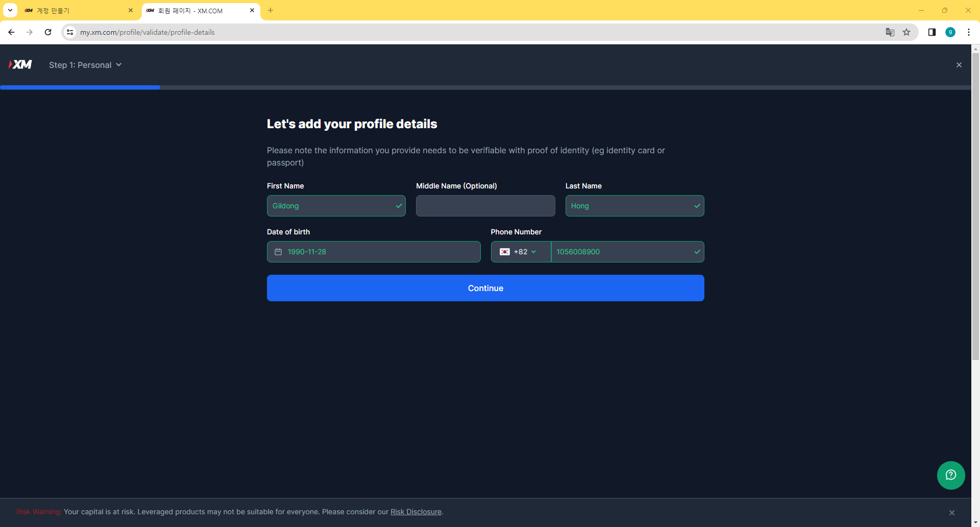Image resolution: width=980 pixels, height=527 pixels.
Task: Dismiss the risk warning banner
Action: click(951, 512)
